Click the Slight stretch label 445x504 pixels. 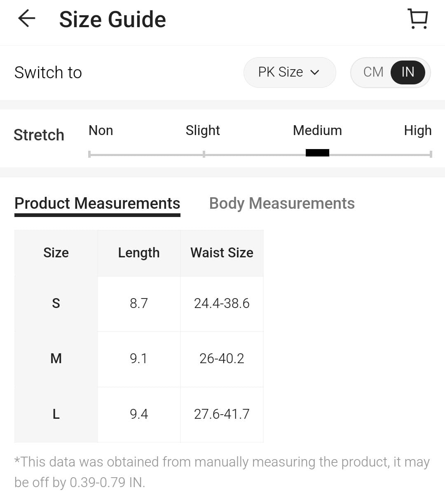coord(203,131)
